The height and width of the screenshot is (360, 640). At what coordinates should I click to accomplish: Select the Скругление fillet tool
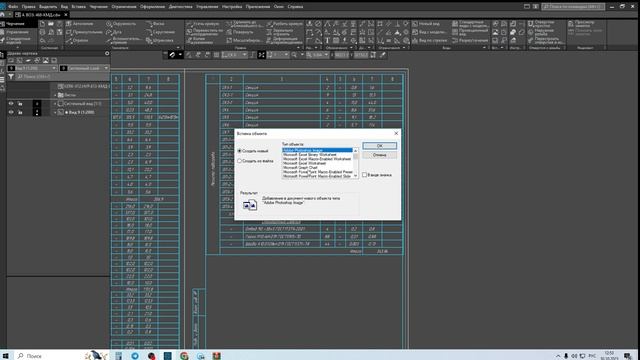[161, 32]
